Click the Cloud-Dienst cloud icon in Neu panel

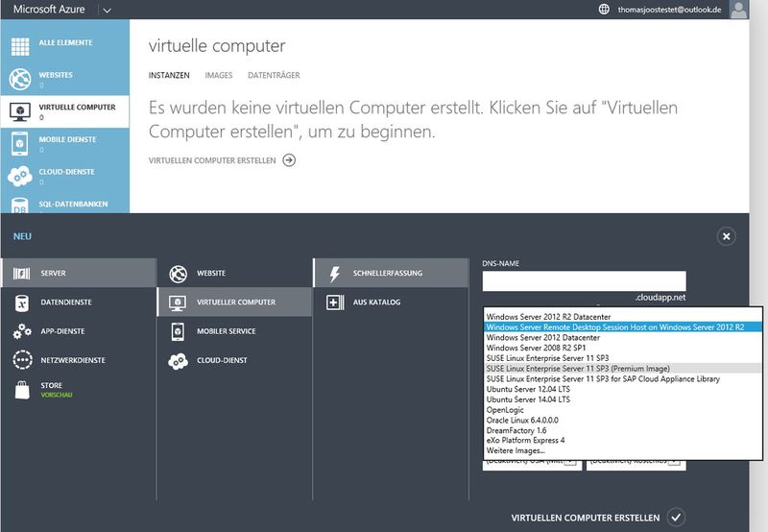(178, 361)
